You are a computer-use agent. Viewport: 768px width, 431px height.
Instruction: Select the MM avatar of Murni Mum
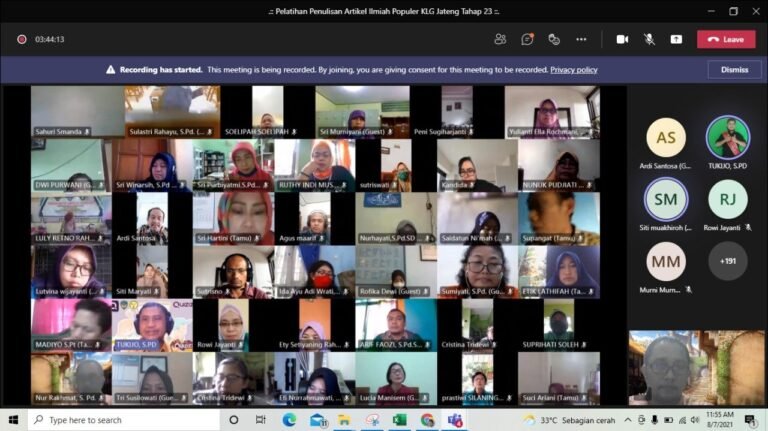pos(666,262)
